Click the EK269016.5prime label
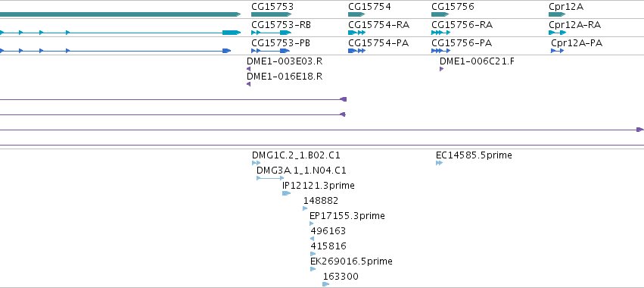644x288 pixels. click(351, 261)
